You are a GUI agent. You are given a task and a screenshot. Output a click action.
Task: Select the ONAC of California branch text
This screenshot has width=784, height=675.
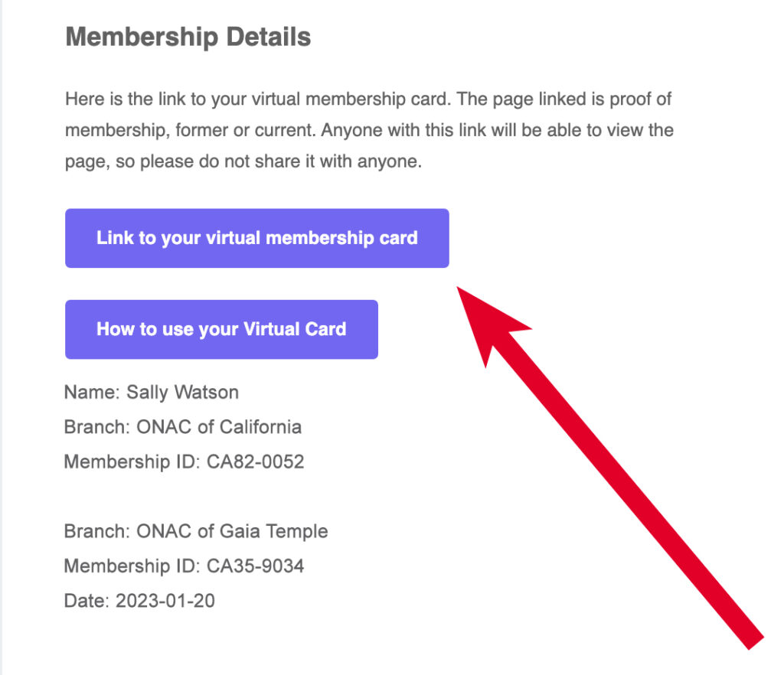coord(219,427)
